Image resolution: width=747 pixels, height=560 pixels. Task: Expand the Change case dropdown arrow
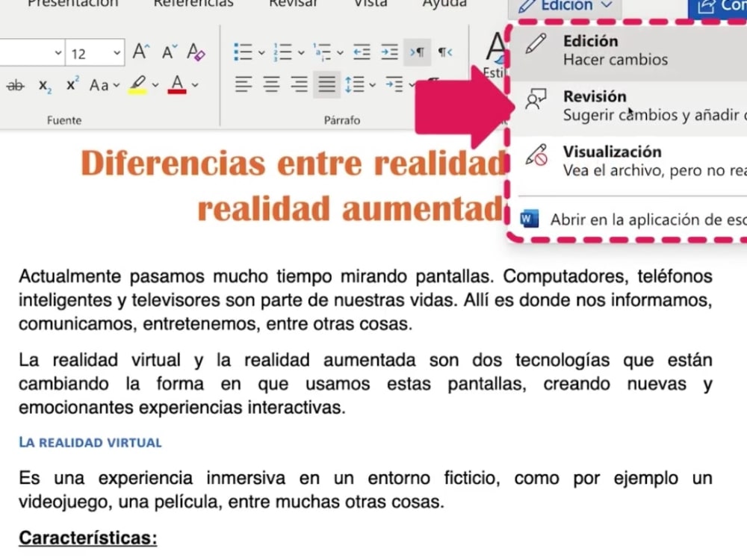(117, 86)
